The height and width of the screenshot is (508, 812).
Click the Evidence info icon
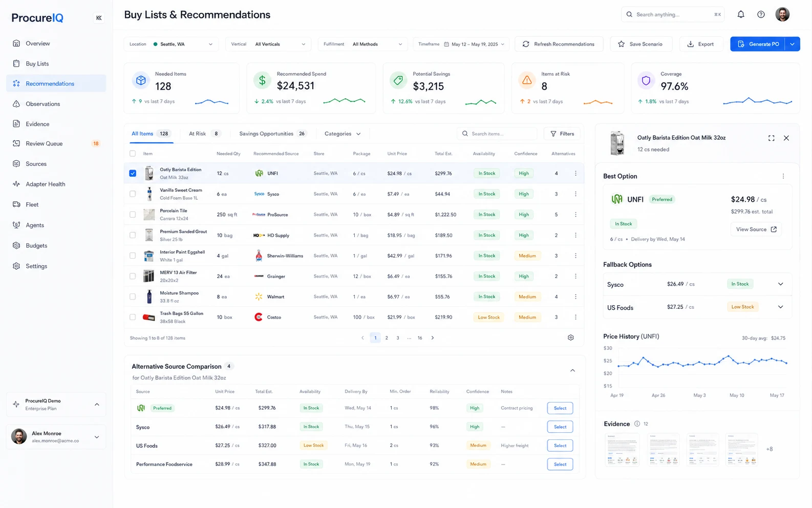(x=637, y=424)
